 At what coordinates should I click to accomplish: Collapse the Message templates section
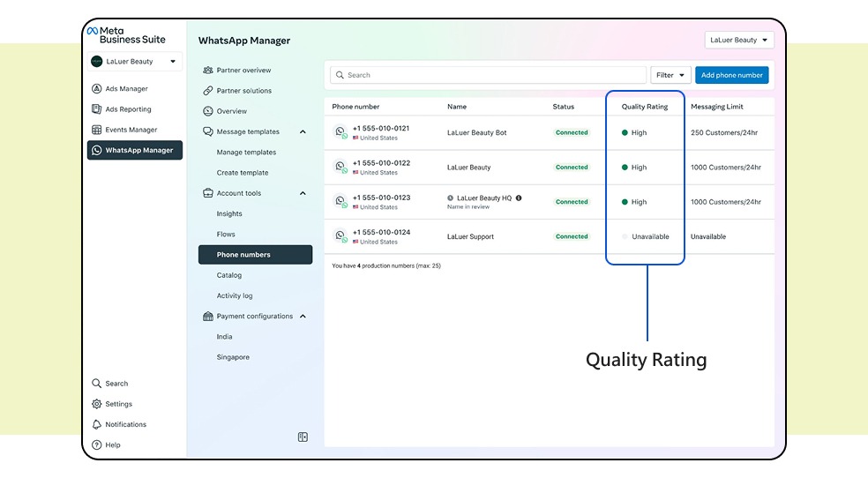click(x=303, y=132)
